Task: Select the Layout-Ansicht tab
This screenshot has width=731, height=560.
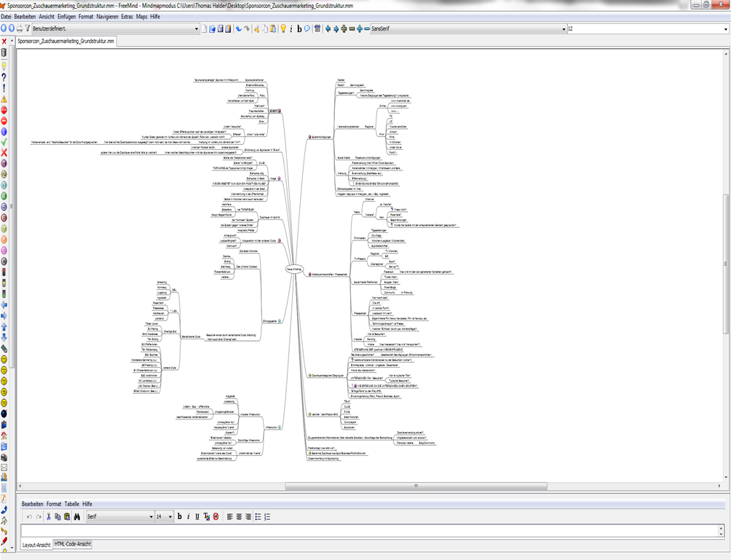Action: click(x=36, y=545)
